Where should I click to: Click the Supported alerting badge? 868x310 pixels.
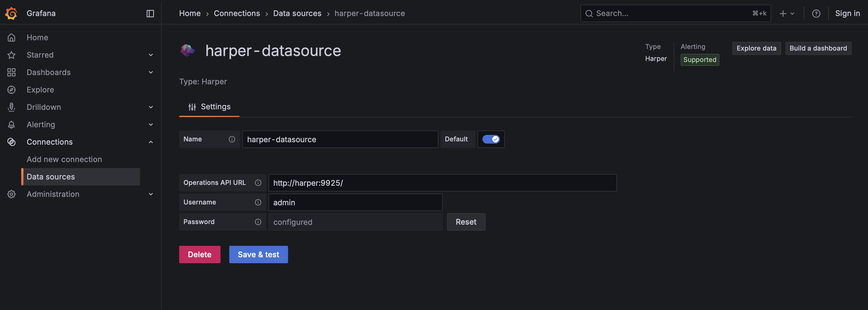coord(699,60)
